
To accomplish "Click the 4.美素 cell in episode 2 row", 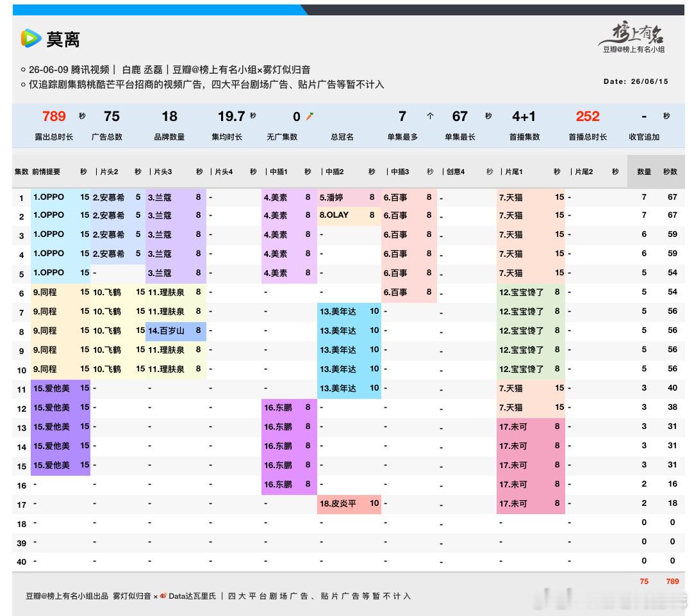I will coord(290,215).
